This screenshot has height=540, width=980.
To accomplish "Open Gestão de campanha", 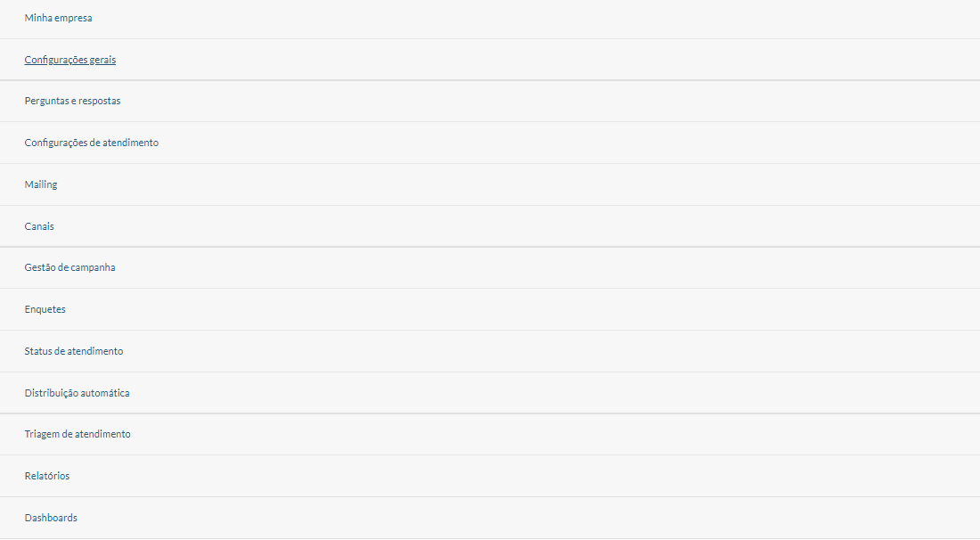I will [x=490, y=268].
